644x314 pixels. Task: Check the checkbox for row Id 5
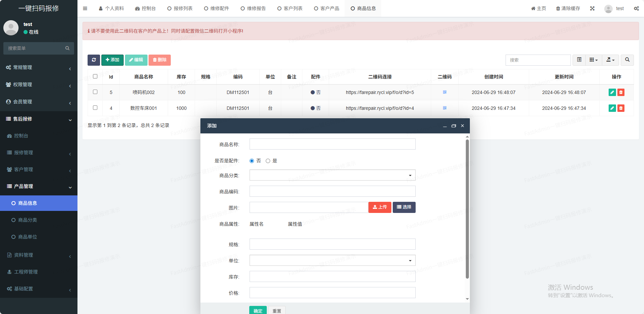click(x=95, y=92)
